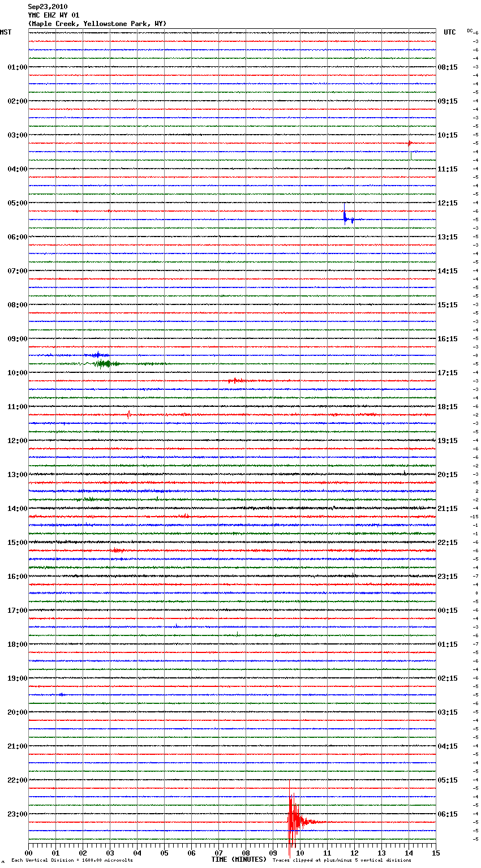Click minute '00' on bottom time axis
The image size is (481, 868).
point(28,853)
